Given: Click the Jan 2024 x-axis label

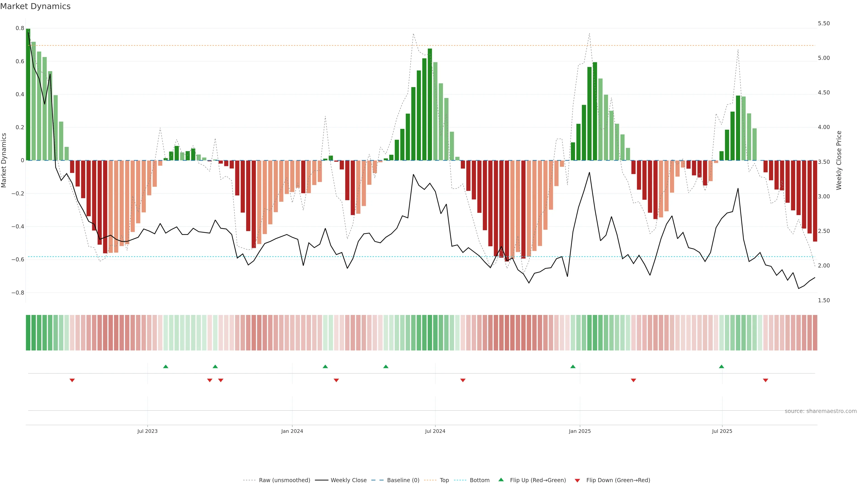Looking at the screenshot, I should pos(292,431).
